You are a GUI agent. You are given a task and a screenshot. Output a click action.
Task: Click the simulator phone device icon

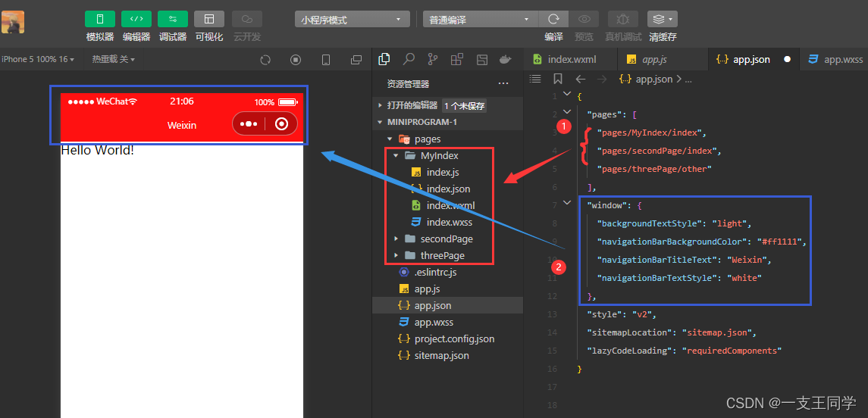click(326, 59)
